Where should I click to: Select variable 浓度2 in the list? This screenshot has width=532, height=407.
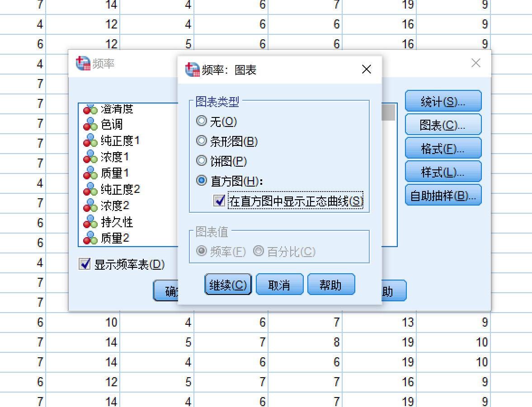pyautogui.click(x=115, y=206)
